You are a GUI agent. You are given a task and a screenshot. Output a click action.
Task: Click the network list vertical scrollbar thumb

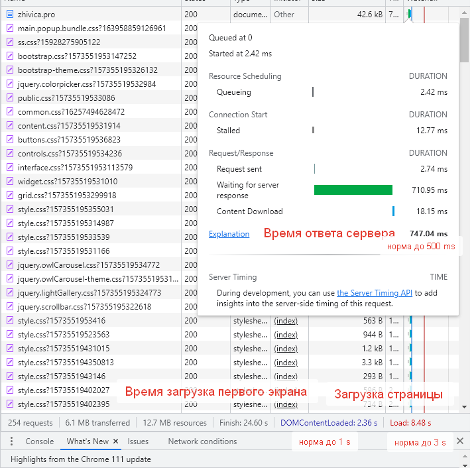pyautogui.click(x=464, y=40)
